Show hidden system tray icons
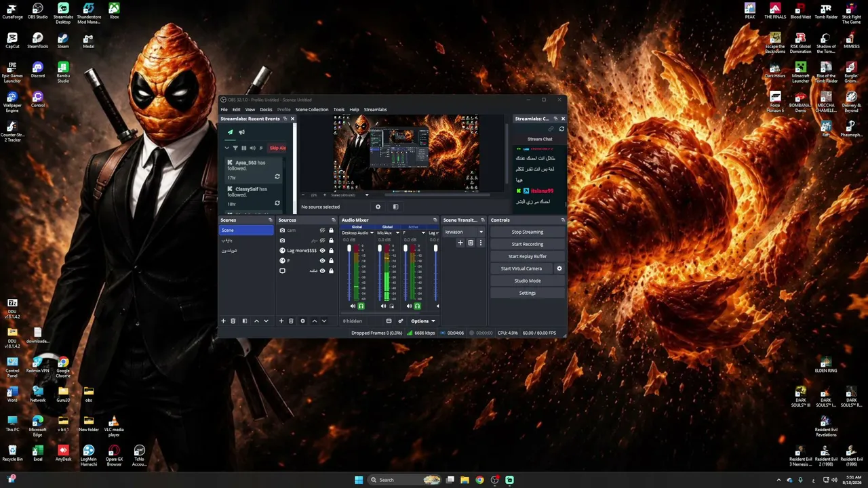The height and width of the screenshot is (488, 868). pyautogui.click(x=778, y=480)
